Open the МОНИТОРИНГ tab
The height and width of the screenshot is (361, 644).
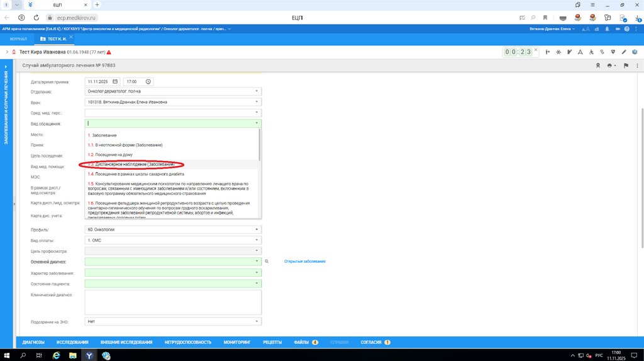(237, 342)
